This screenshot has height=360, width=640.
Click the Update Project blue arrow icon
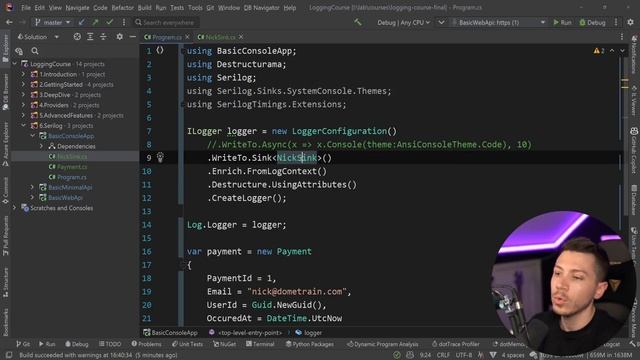(82, 22)
